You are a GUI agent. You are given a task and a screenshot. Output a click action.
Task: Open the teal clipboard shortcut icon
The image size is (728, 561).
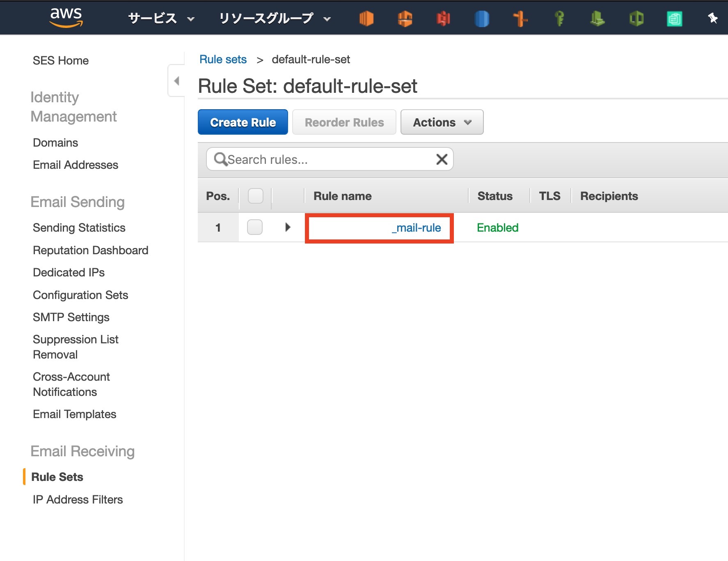pos(674,18)
